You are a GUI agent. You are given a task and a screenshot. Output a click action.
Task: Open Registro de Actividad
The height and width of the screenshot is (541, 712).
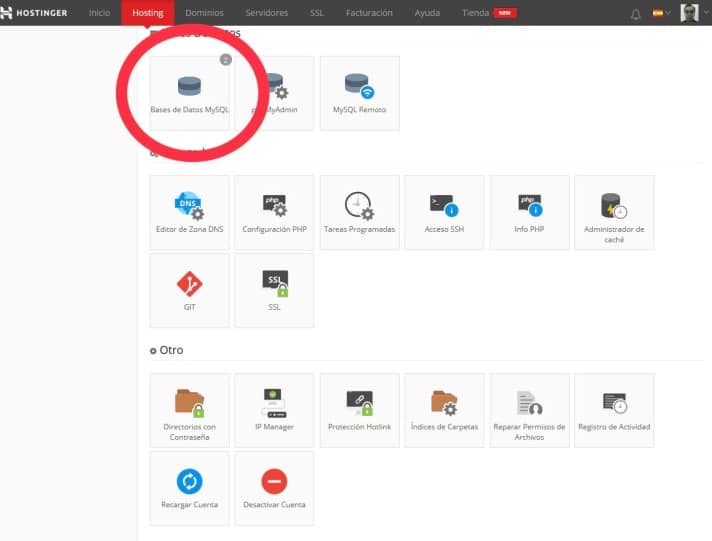tap(614, 411)
